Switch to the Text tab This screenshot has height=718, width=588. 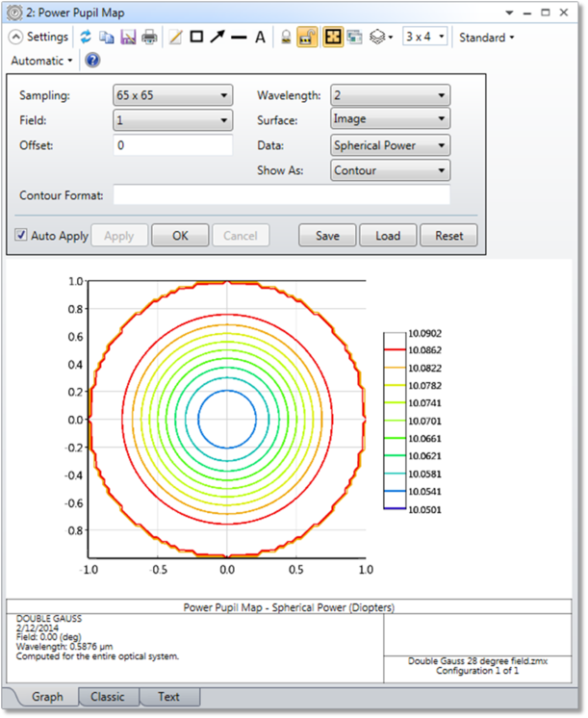[169, 697]
